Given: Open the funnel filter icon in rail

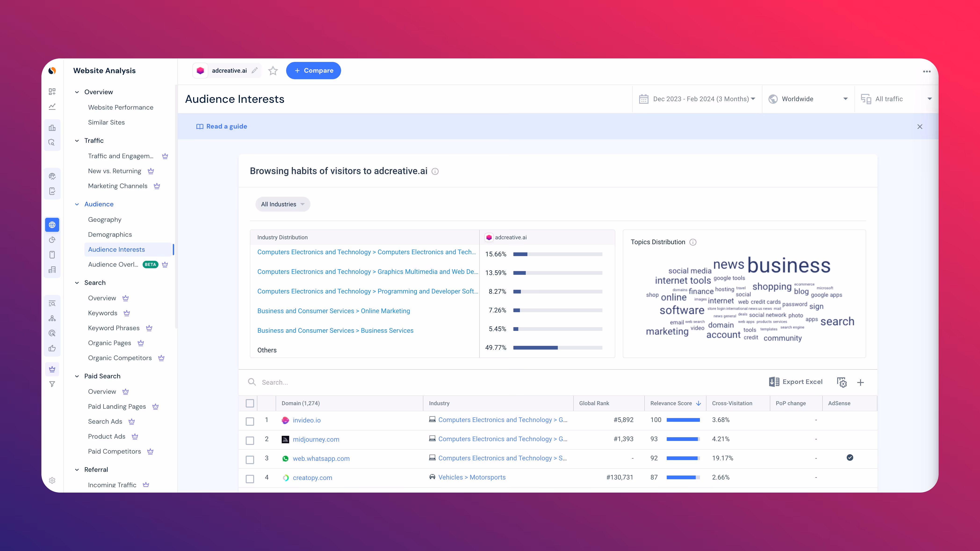Looking at the screenshot, I should pyautogui.click(x=52, y=384).
